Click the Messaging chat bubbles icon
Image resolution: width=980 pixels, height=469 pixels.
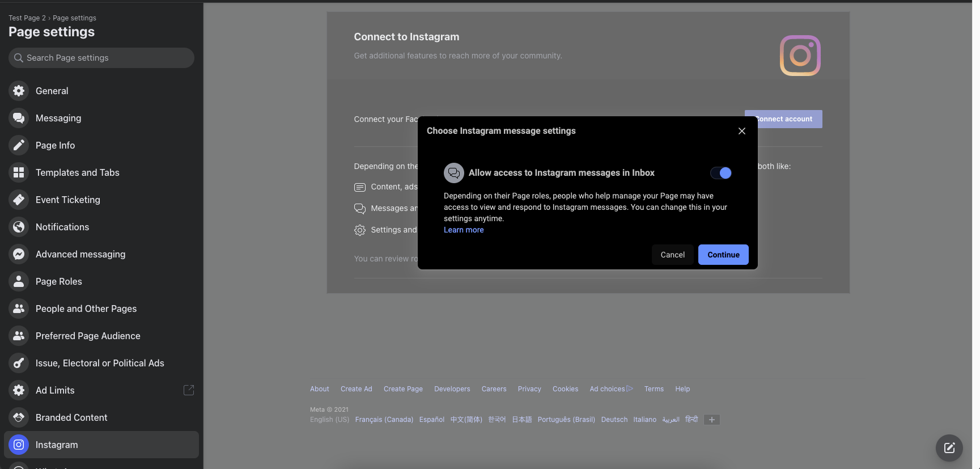pyautogui.click(x=19, y=118)
